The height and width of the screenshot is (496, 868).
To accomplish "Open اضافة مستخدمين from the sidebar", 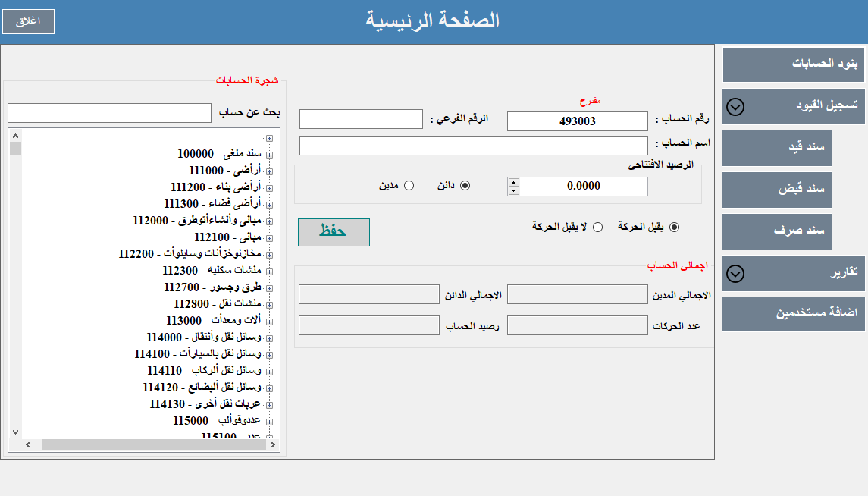I will pos(793,314).
